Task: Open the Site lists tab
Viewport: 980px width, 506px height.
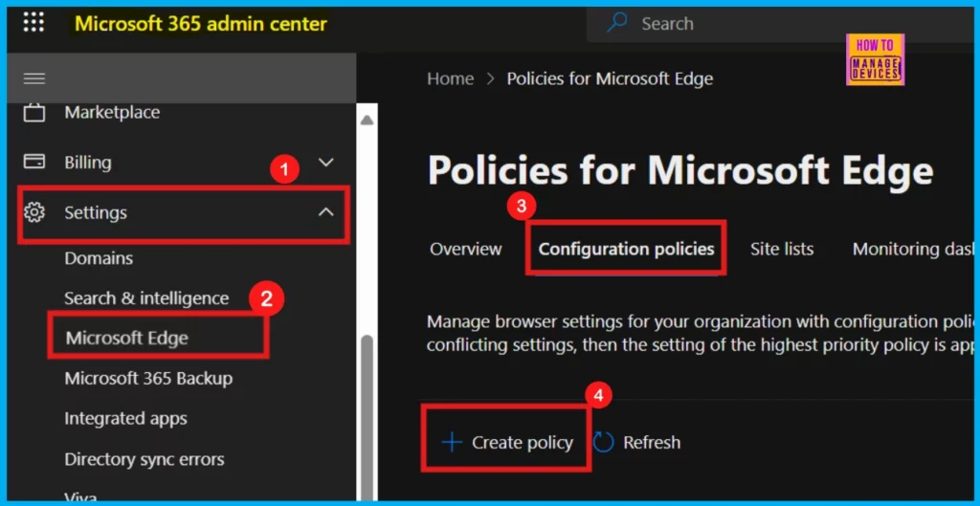Action: [x=782, y=250]
